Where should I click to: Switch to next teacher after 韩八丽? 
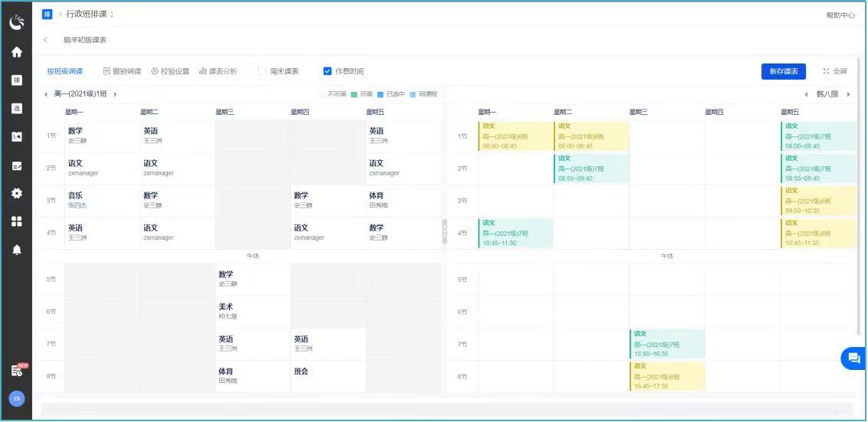click(x=848, y=94)
